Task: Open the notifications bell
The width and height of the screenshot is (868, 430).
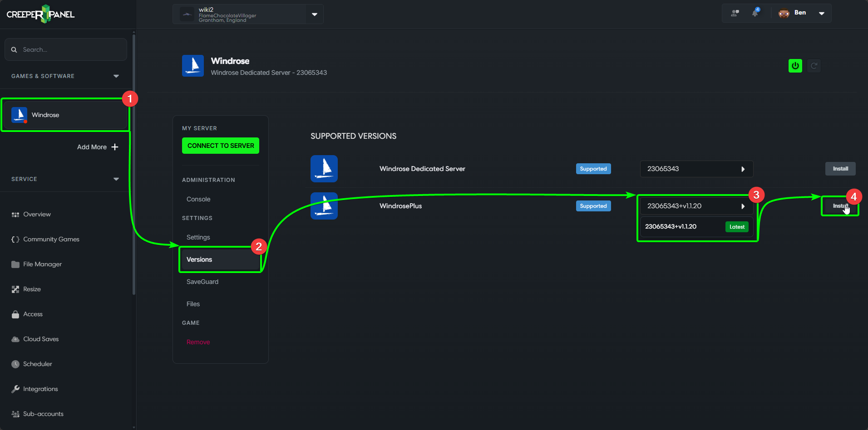Action: point(755,13)
